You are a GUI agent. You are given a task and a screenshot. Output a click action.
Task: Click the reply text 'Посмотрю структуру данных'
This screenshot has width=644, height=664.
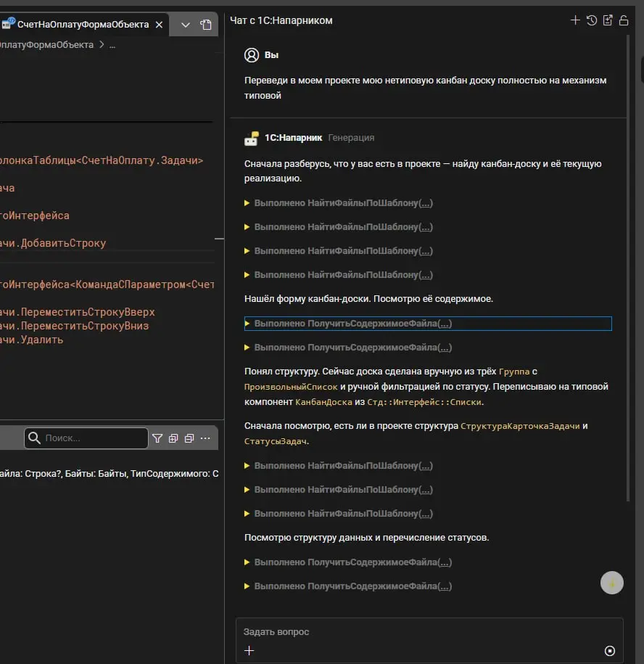(x=308, y=538)
